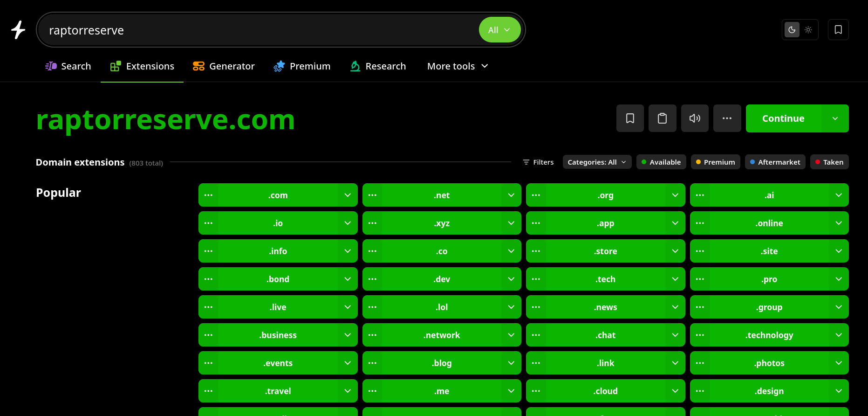Click the lightning bolt logo icon
Viewport: 868px width, 416px height.
coord(18,30)
